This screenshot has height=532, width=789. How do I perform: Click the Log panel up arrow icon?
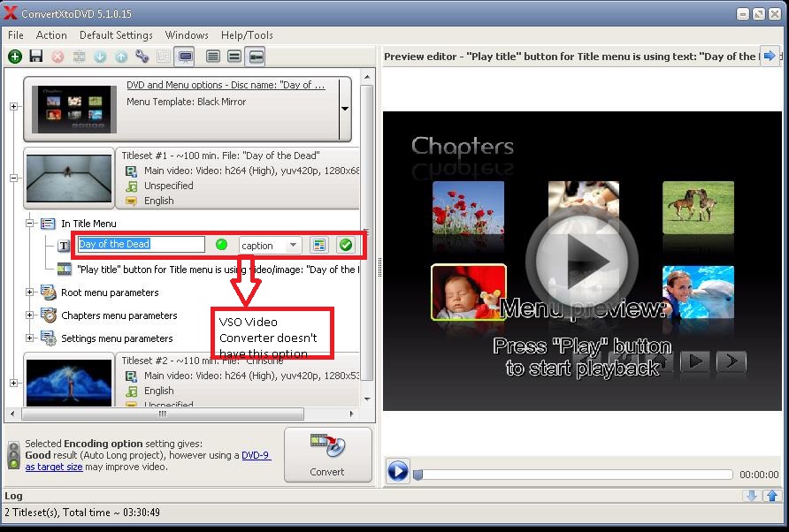[x=772, y=496]
